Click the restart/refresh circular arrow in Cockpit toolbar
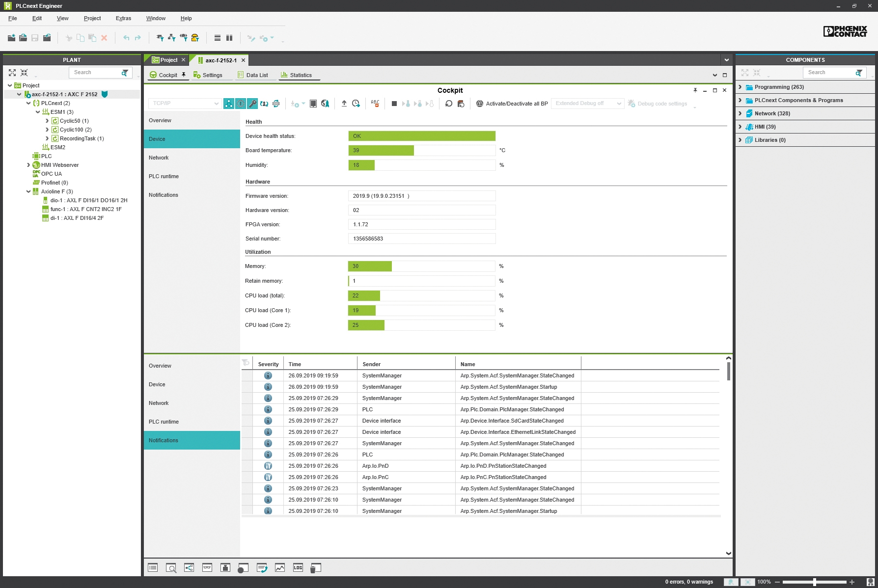 tap(449, 104)
